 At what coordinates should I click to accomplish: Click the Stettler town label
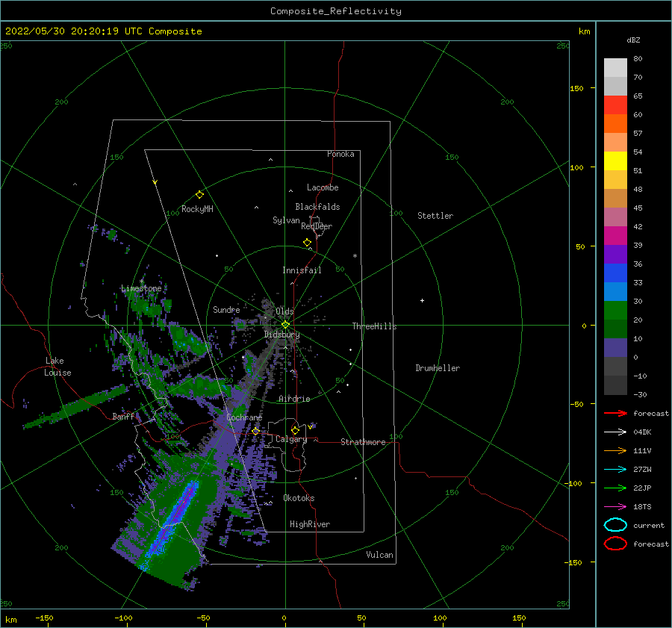click(435, 216)
